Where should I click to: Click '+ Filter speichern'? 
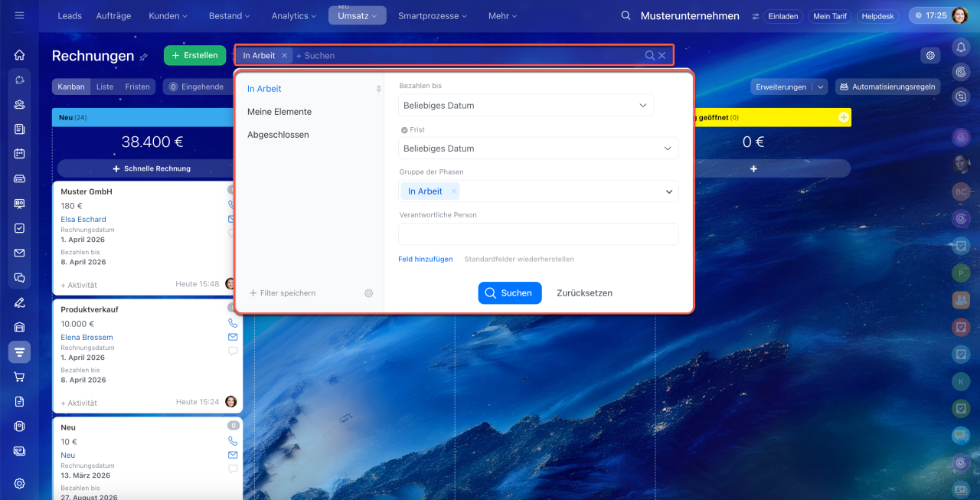point(283,293)
